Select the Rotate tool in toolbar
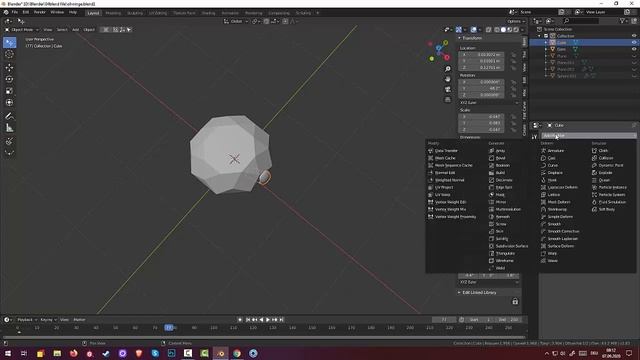Screen dimensions: 640x360 [9, 79]
